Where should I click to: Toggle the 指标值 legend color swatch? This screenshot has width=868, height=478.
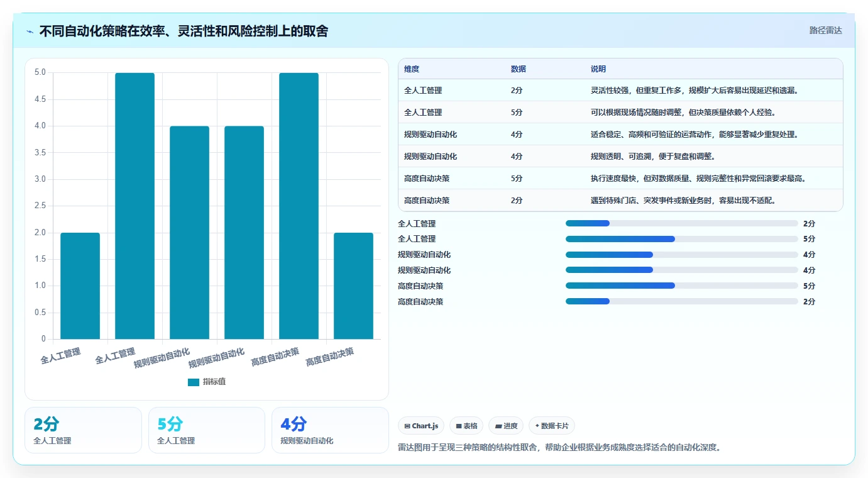click(194, 382)
